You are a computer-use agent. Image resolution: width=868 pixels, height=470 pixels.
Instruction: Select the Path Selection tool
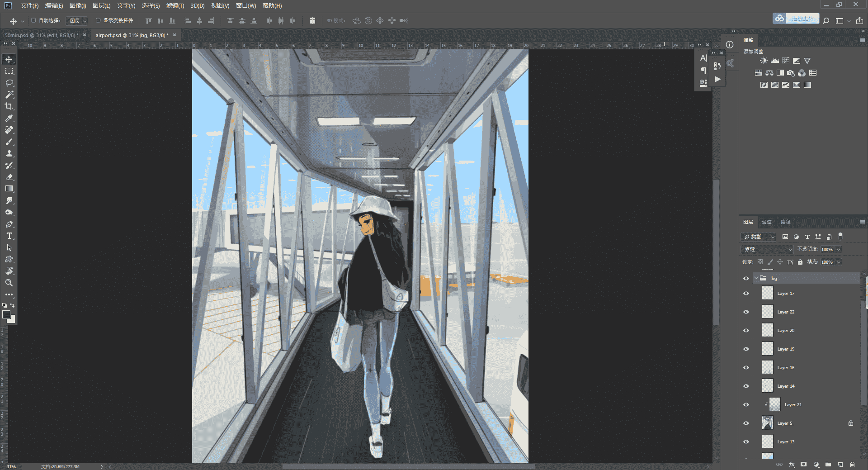click(9, 247)
